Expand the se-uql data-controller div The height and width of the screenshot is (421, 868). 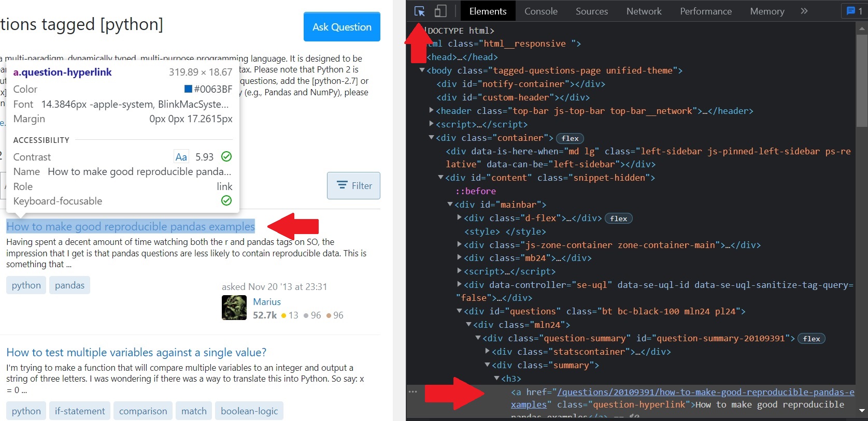click(x=459, y=284)
